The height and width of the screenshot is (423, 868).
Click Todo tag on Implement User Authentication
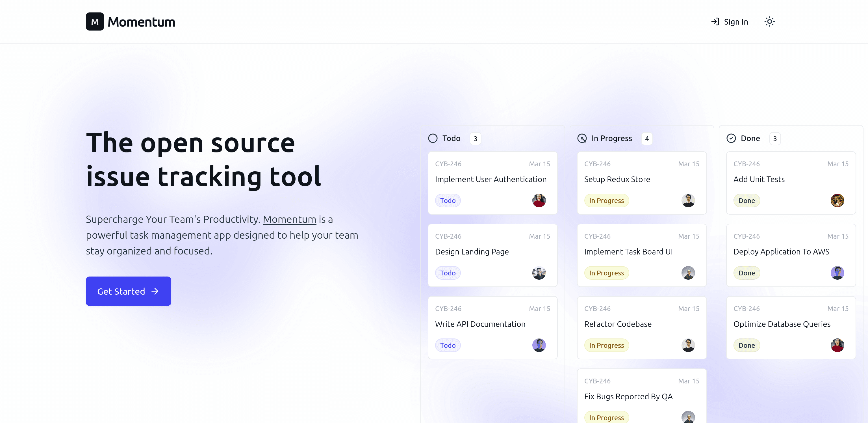click(448, 200)
